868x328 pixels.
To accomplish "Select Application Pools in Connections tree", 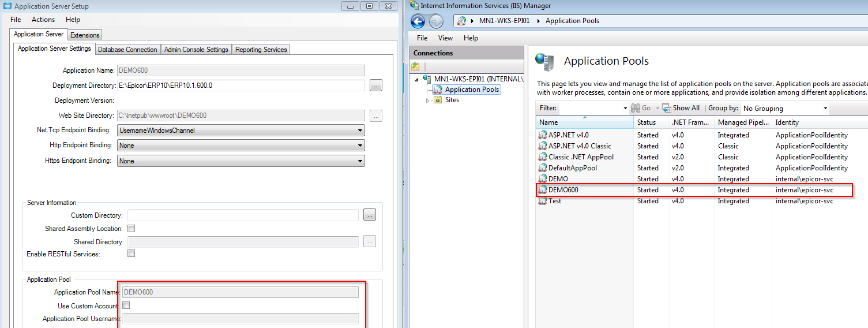I will click(472, 90).
